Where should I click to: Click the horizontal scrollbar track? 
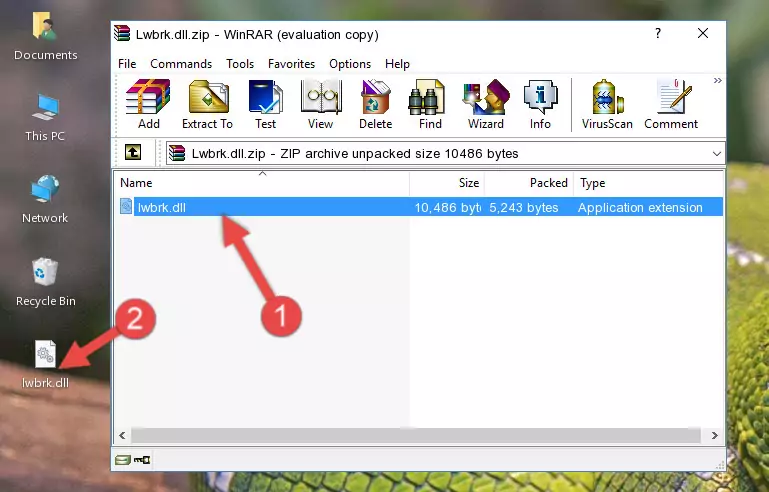415,435
